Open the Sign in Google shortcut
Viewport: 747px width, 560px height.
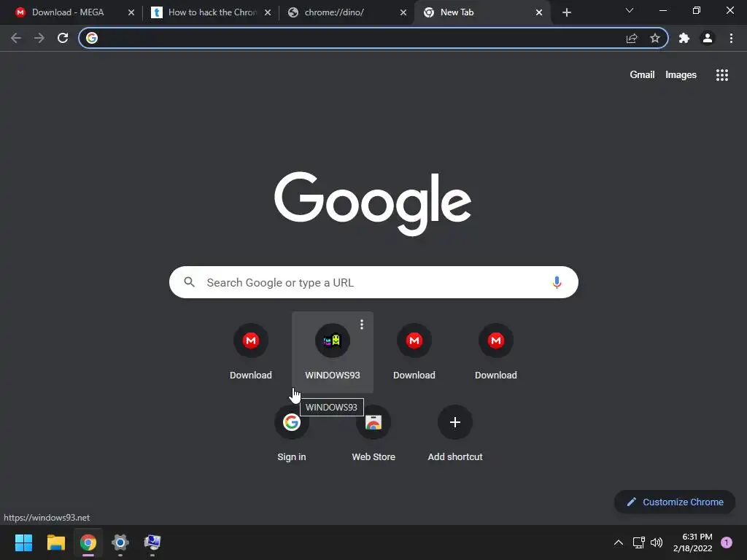(292, 434)
